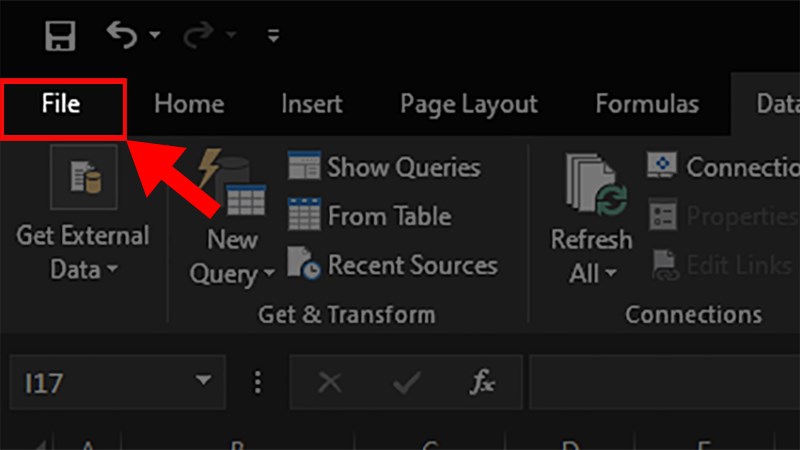Click the From Table icon
Screen dimensions: 800x450
(304, 216)
